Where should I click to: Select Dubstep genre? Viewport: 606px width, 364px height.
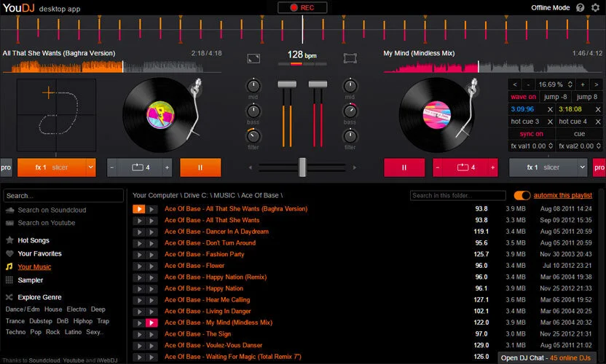(x=41, y=321)
